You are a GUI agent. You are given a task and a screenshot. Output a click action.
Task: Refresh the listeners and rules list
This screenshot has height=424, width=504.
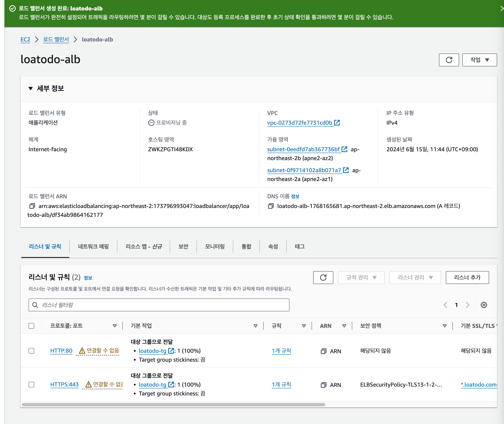point(323,278)
